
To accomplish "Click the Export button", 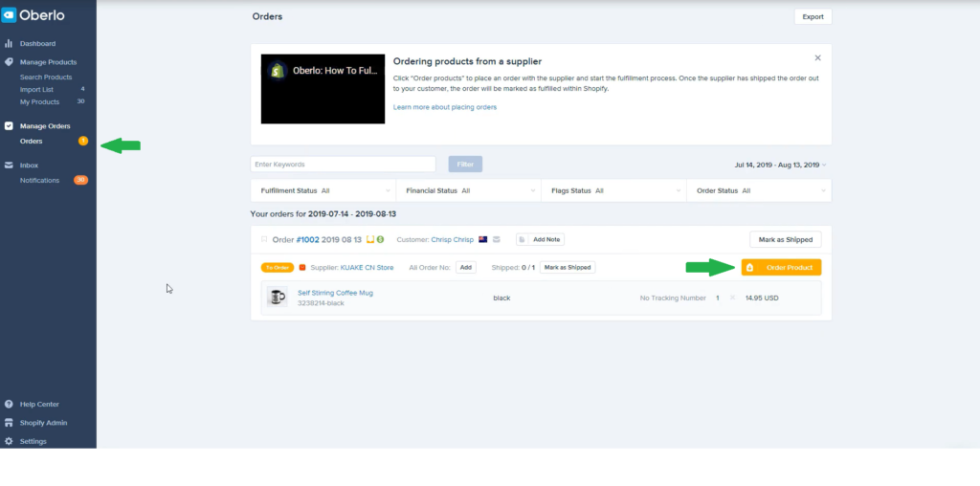I will click(x=813, y=17).
